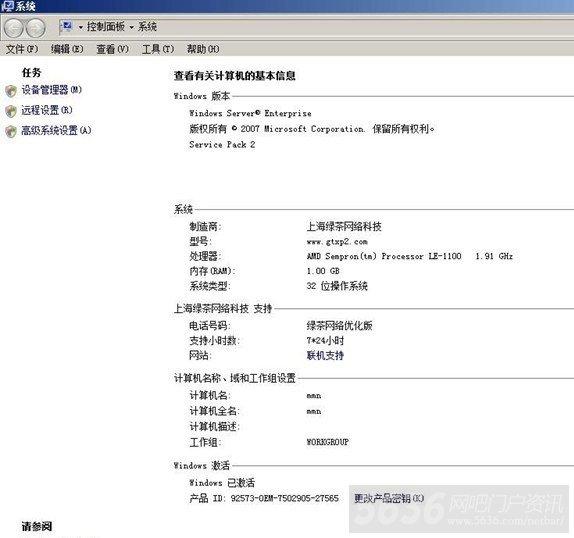Click the 请参阅 heading in sidebar
This screenshot has width=574, height=538.
[x=37, y=526]
